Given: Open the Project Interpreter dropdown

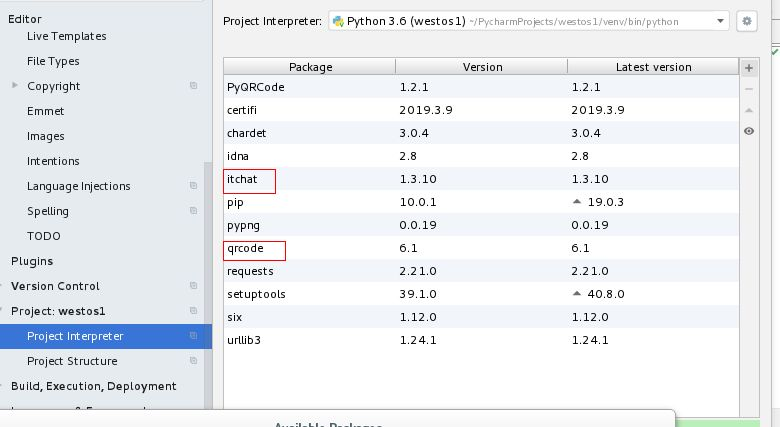Looking at the screenshot, I should [x=528, y=21].
